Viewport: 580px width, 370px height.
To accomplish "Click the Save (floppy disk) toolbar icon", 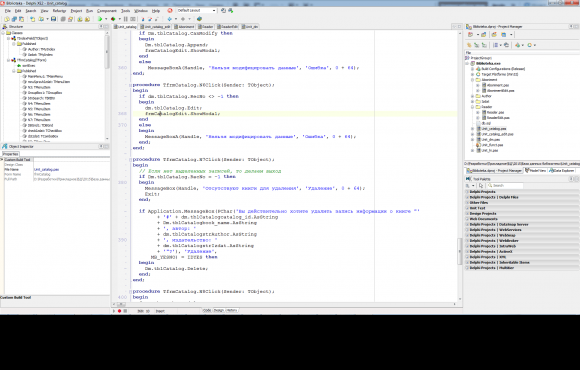I will click(x=53, y=19).
